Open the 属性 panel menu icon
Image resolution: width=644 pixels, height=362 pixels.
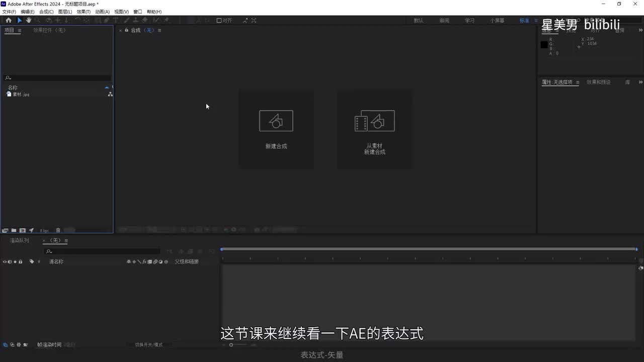[x=578, y=82]
